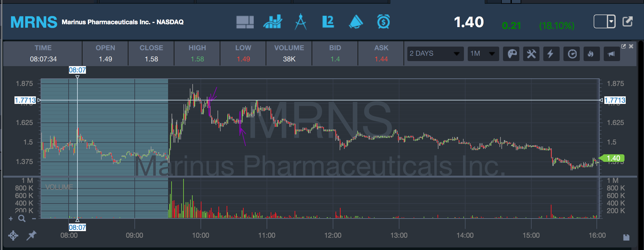This screenshot has height=250, width=644.
Task: Click the blue megaphone icon in header
Action: coord(356,22)
